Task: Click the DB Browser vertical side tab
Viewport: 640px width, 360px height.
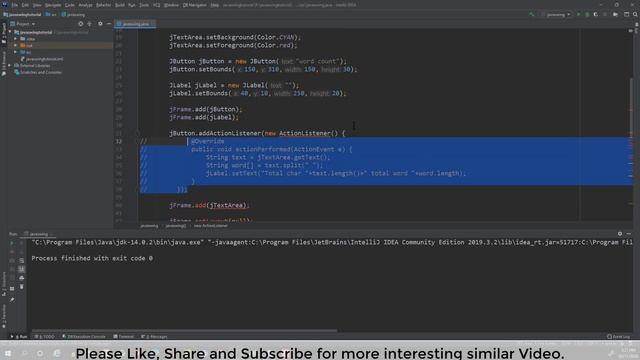Action: click(4, 63)
